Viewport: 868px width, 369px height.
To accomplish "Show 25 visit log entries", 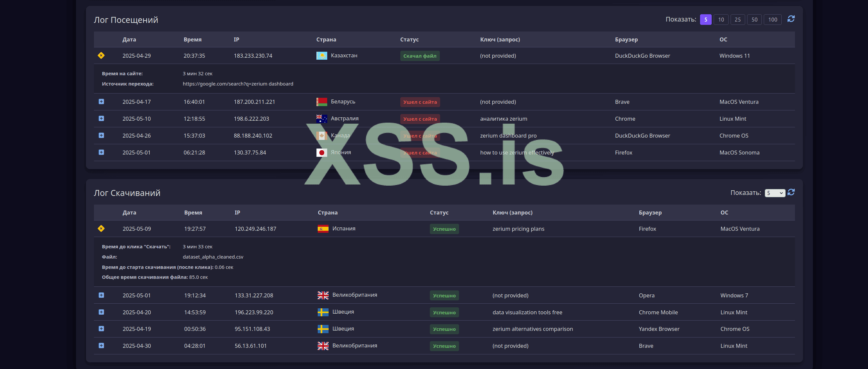I will pyautogui.click(x=738, y=20).
